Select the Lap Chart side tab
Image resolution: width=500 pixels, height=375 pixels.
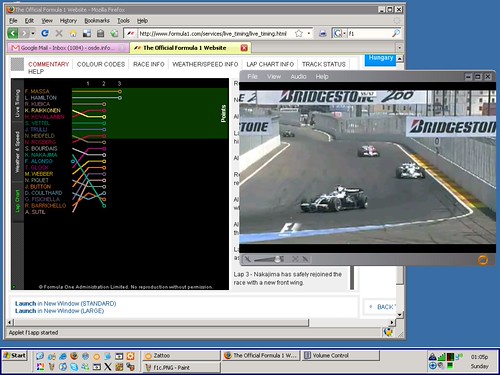(17, 201)
